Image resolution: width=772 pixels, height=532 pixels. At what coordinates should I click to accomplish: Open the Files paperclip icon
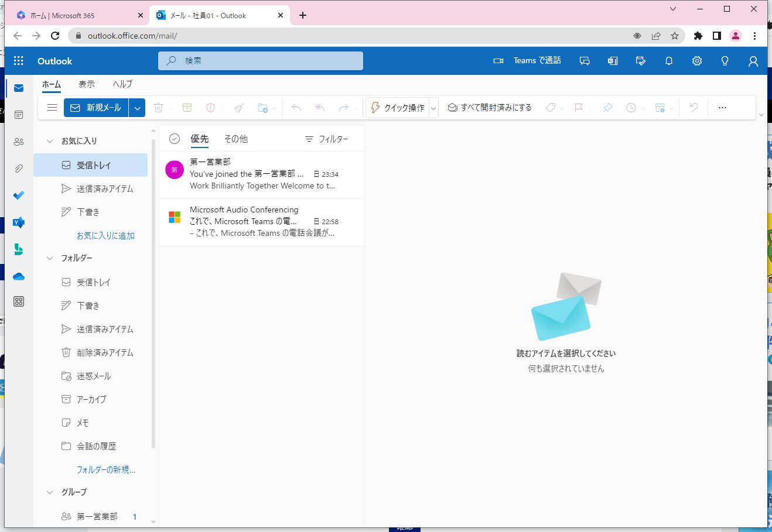19,169
